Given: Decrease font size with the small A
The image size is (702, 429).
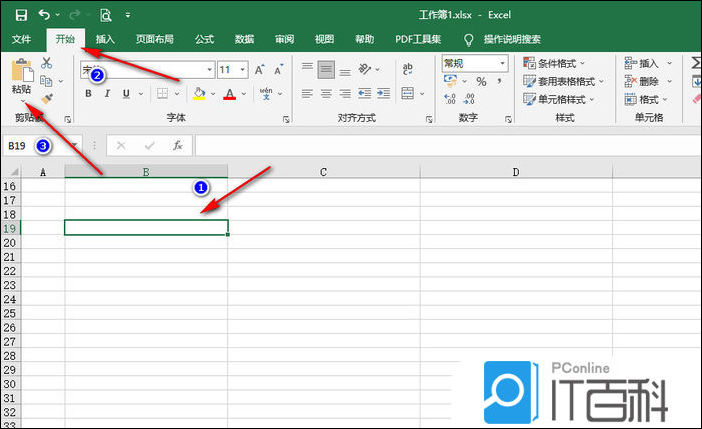Looking at the screenshot, I should pyautogui.click(x=278, y=70).
